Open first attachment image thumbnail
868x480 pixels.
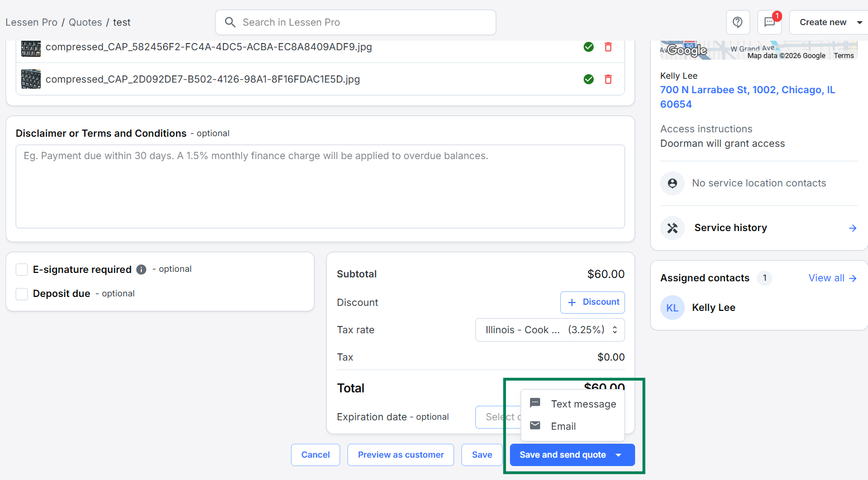tap(31, 47)
